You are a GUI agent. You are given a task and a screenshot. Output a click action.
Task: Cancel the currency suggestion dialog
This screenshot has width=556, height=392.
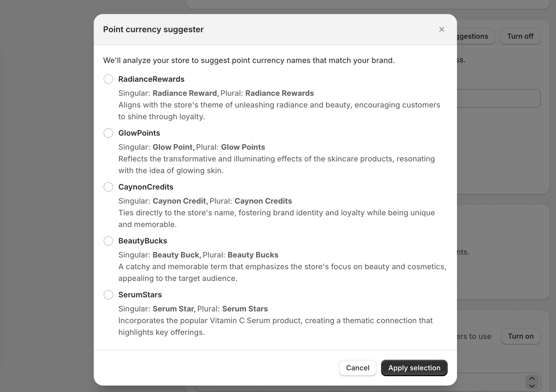pyautogui.click(x=357, y=368)
